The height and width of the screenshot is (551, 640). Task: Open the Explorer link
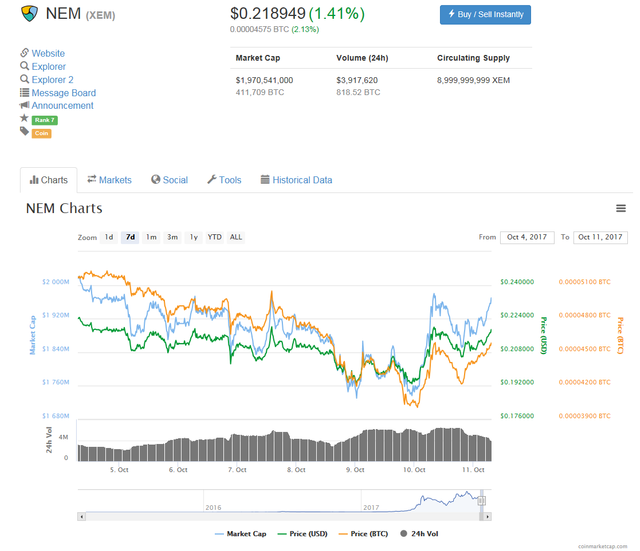pos(49,67)
